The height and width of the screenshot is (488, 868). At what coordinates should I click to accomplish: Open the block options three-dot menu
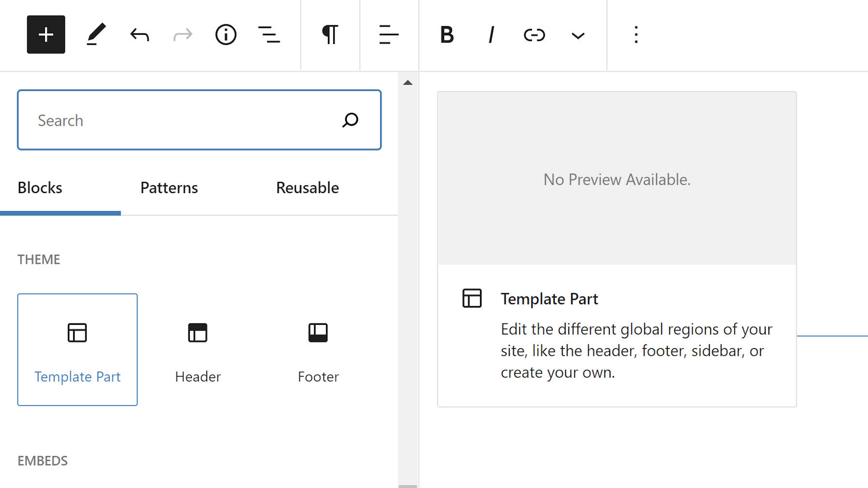(x=636, y=35)
